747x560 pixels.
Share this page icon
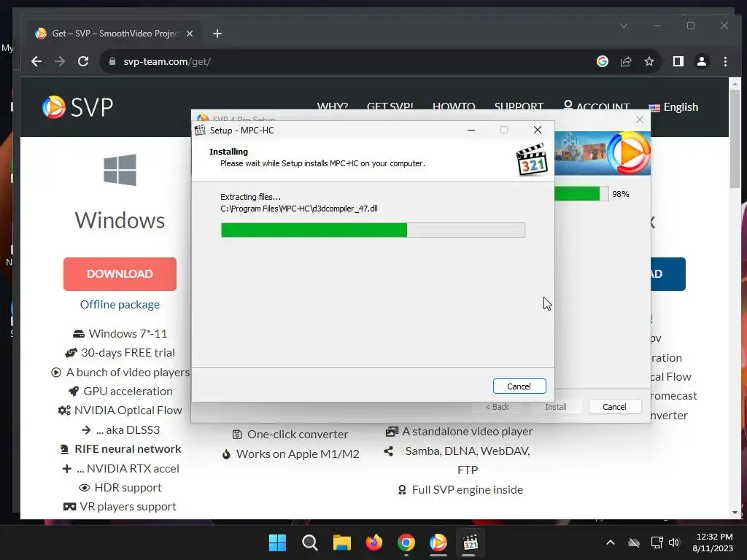[625, 61]
